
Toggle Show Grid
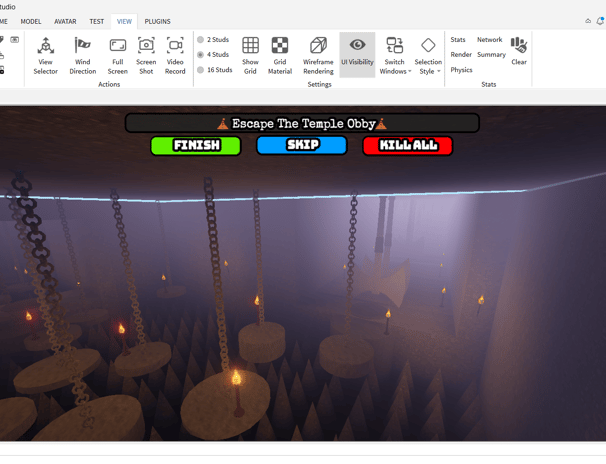click(250, 56)
